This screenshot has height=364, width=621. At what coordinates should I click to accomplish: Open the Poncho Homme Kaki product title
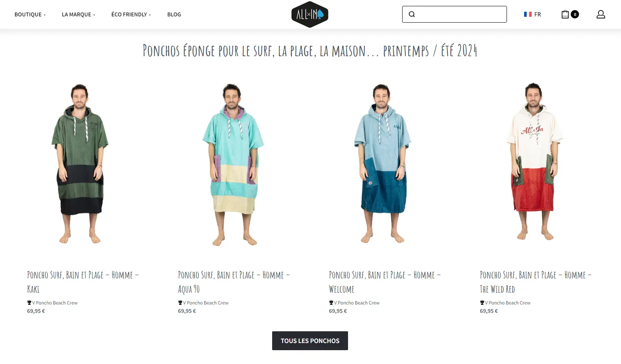pyautogui.click(x=83, y=282)
